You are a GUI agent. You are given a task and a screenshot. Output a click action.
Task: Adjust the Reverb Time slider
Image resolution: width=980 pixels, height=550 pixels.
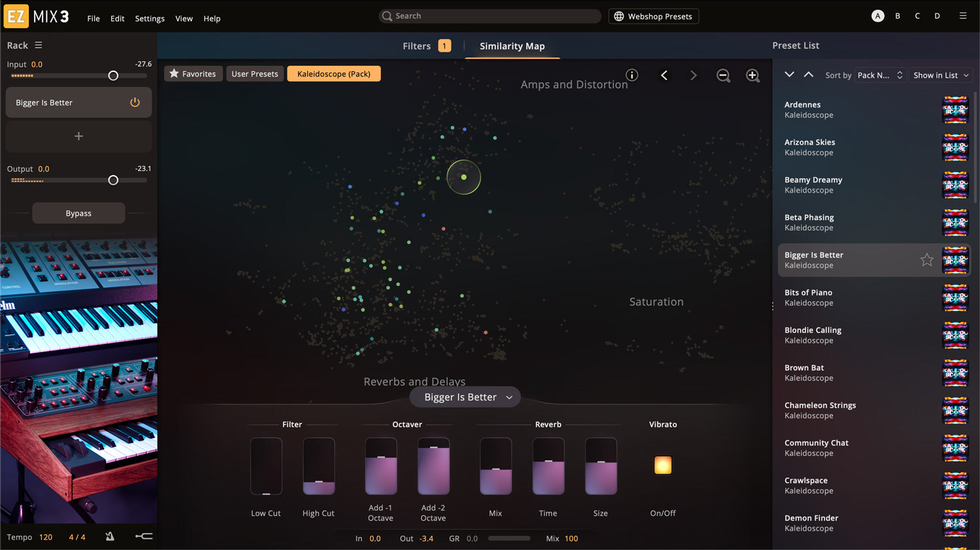pos(548,466)
